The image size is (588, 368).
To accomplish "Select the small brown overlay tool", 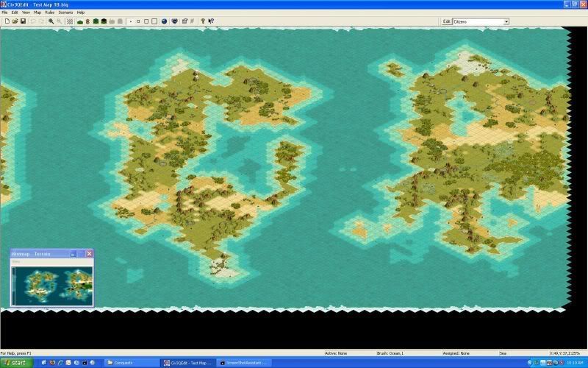I will [x=87, y=21].
